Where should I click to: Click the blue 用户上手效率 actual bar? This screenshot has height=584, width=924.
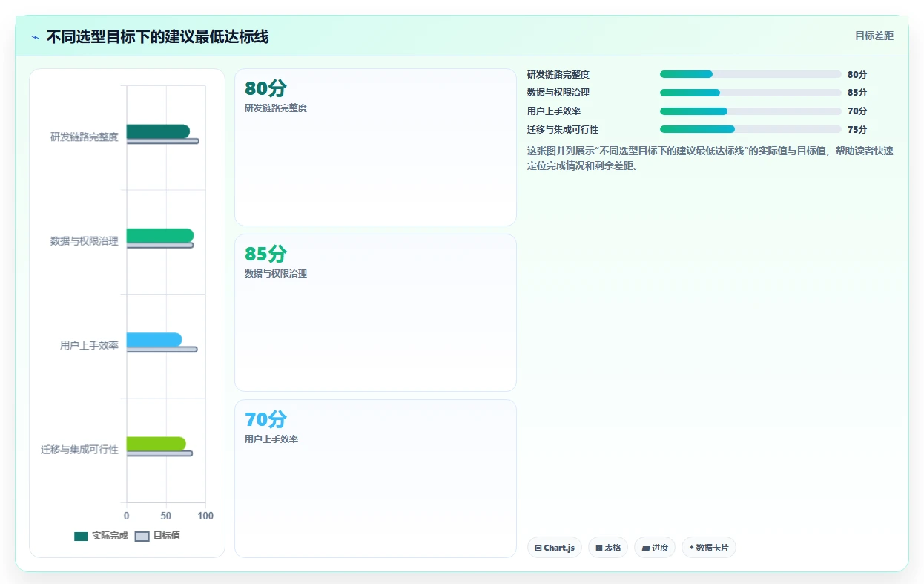tap(154, 339)
